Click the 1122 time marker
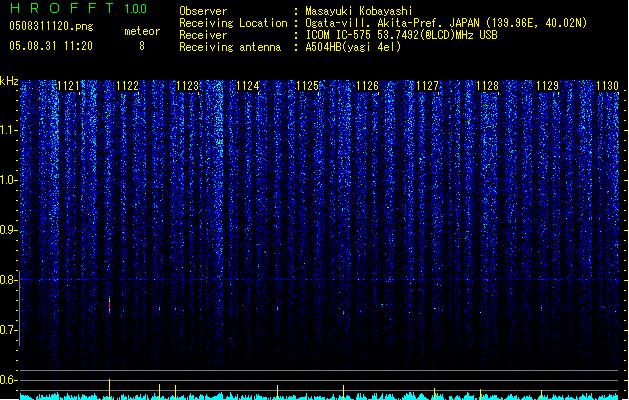Screen dimensions: 629x400 (x=128, y=86)
